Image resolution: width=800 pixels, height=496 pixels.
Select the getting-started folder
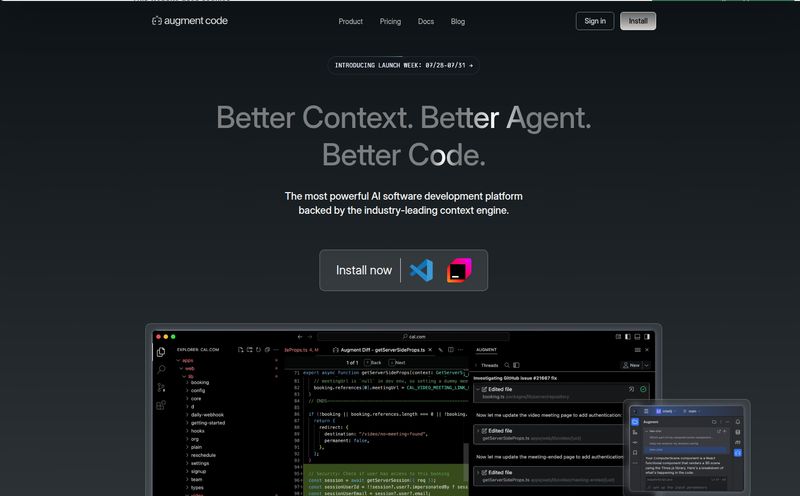[x=208, y=423]
